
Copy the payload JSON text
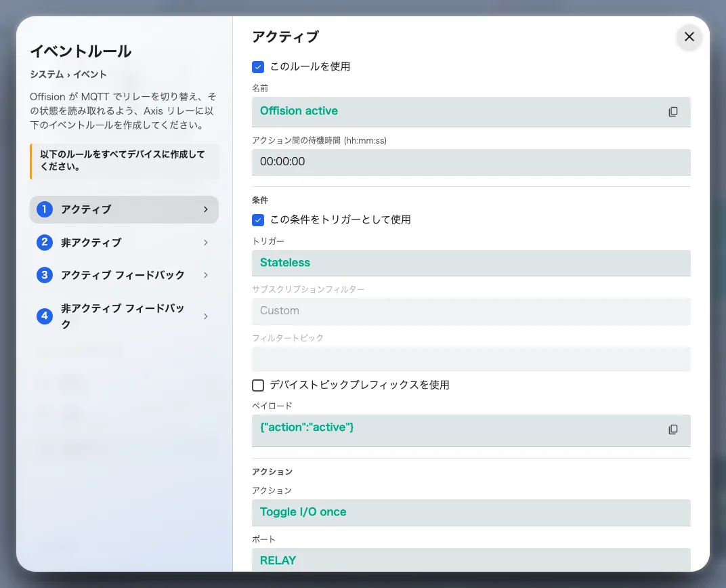(672, 429)
